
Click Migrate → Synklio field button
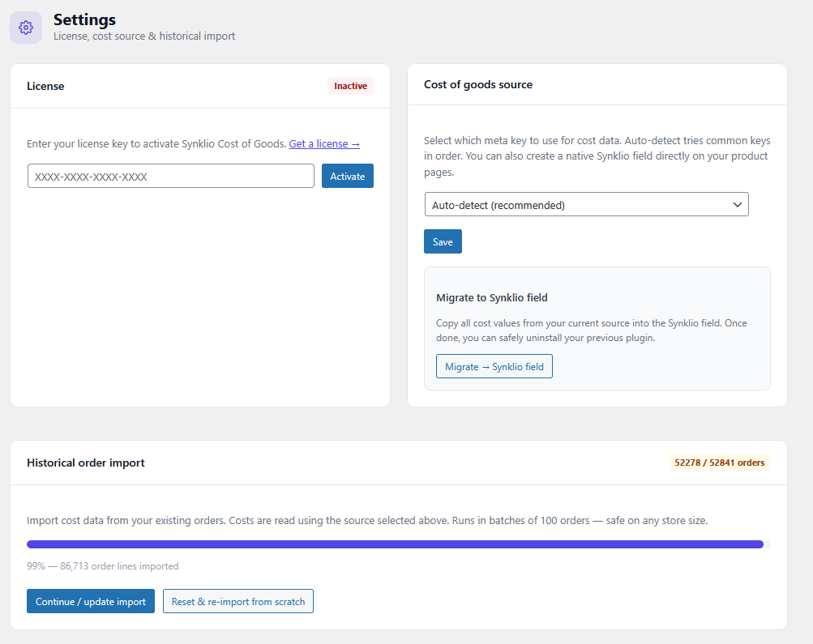point(494,367)
